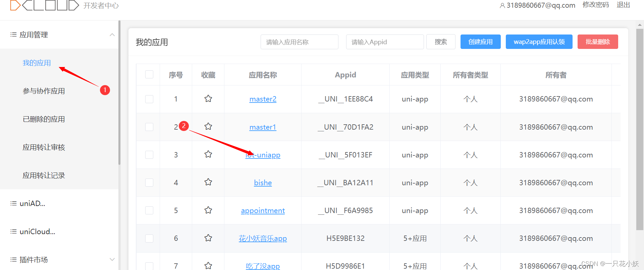This screenshot has height=270, width=644.
Task: Click Appid cell __UNI__BA12A11
Action: click(x=345, y=183)
